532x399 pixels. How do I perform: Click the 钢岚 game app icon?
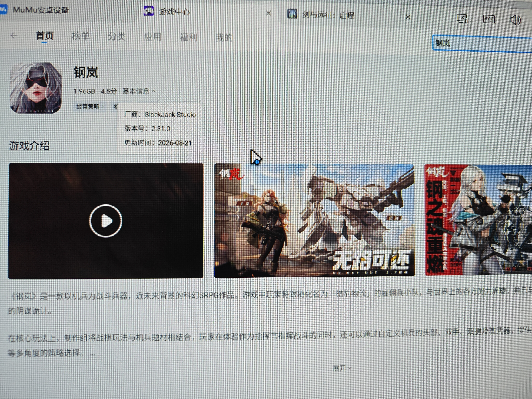36,88
